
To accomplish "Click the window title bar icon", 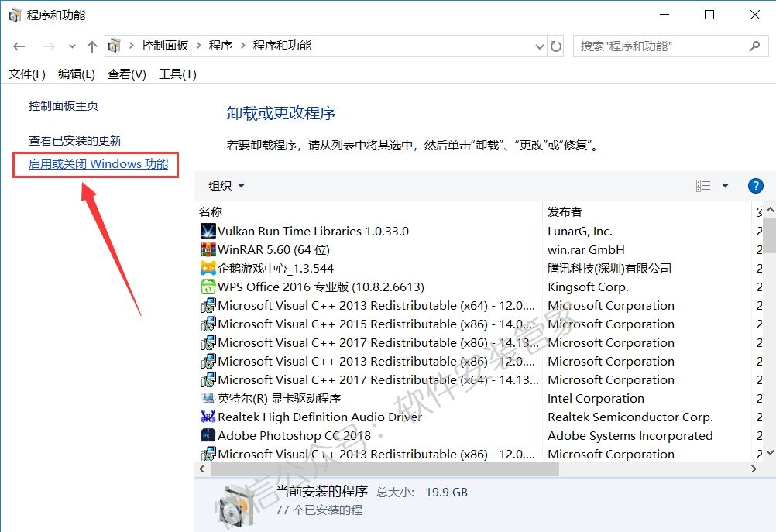I will coord(15,15).
